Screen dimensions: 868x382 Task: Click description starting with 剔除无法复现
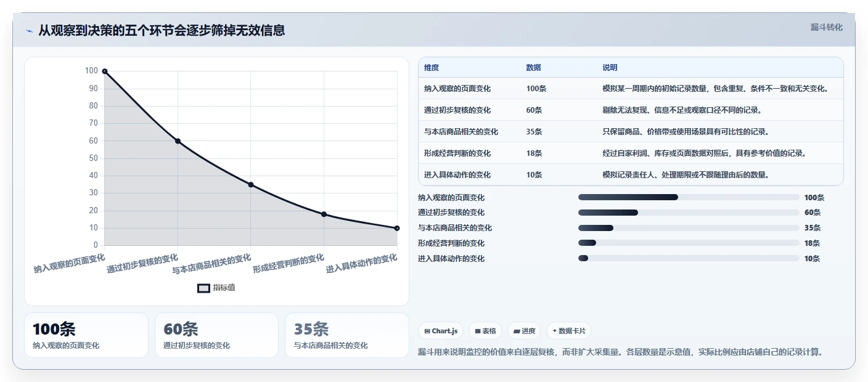point(682,110)
